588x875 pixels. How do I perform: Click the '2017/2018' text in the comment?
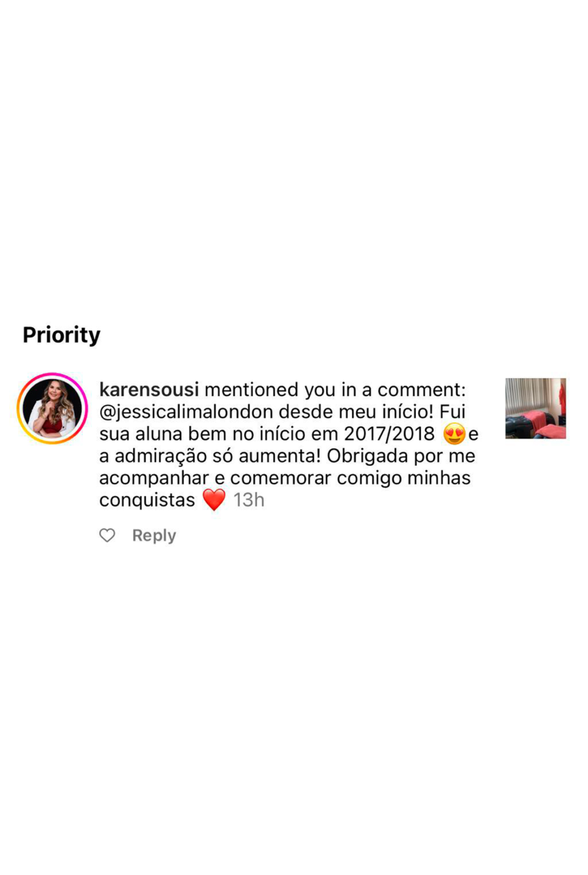coord(389,434)
